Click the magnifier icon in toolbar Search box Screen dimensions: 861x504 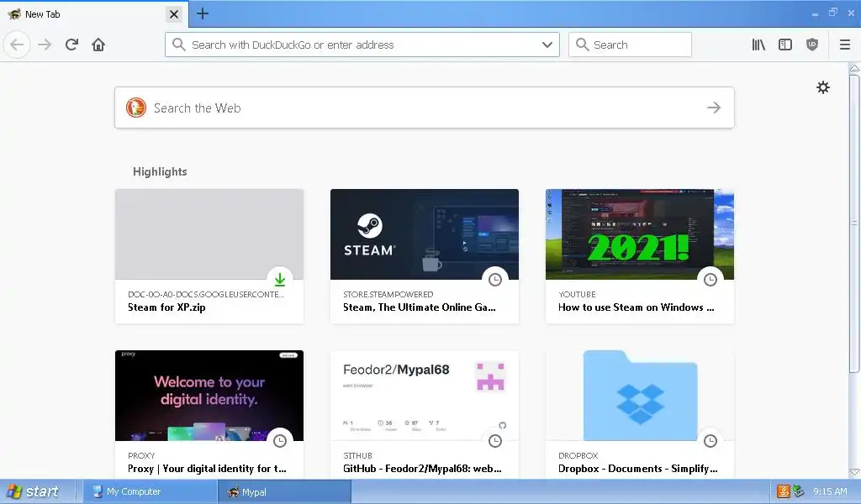tap(582, 45)
